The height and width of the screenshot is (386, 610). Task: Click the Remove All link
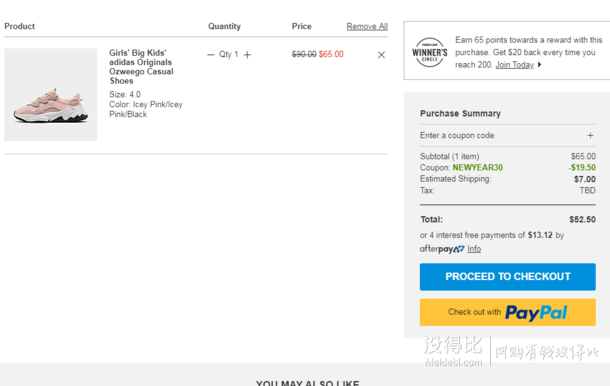pos(367,26)
